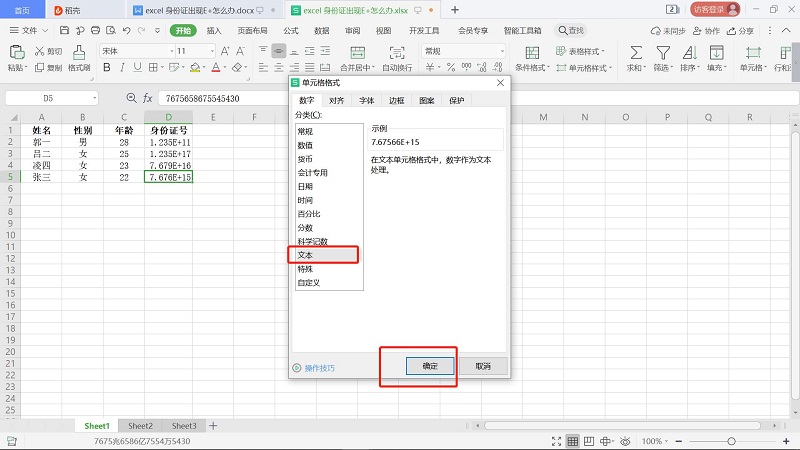Click the zoom slider in status bar
Screen dimensions: 800x450
click(733, 441)
